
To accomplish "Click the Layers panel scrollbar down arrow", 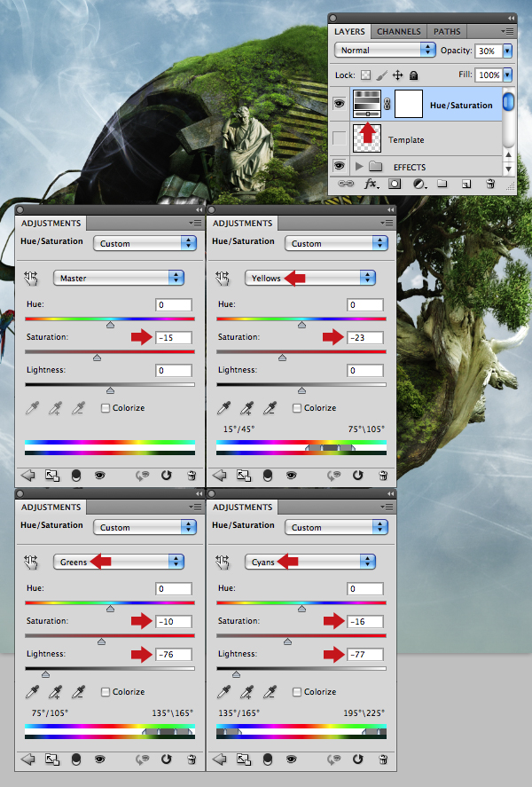I will click(508, 169).
